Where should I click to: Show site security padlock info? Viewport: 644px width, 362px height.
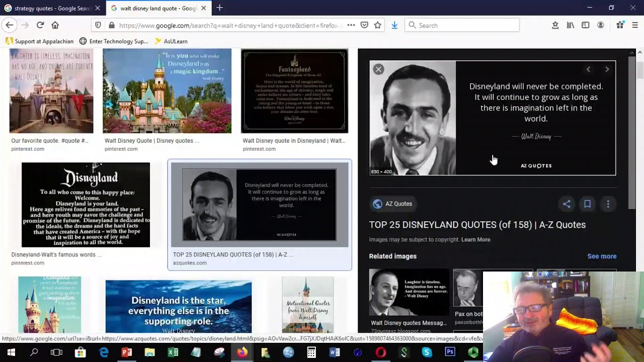[x=111, y=25]
